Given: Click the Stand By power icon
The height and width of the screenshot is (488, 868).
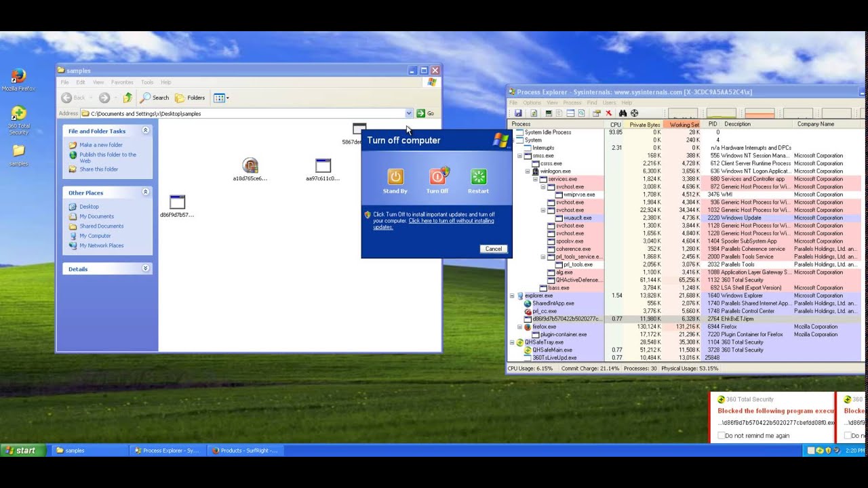Looking at the screenshot, I should tap(395, 177).
